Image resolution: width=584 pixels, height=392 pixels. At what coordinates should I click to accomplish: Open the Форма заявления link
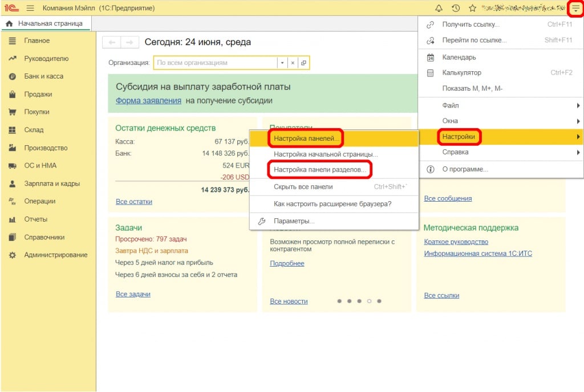148,100
